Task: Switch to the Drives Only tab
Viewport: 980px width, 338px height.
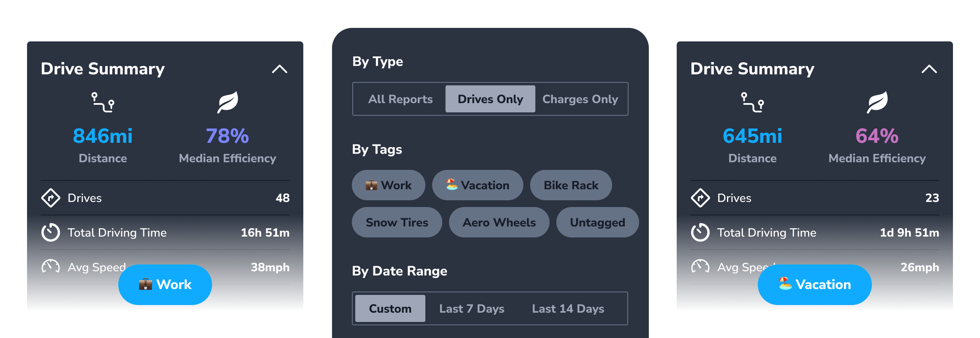Action: 490,99
